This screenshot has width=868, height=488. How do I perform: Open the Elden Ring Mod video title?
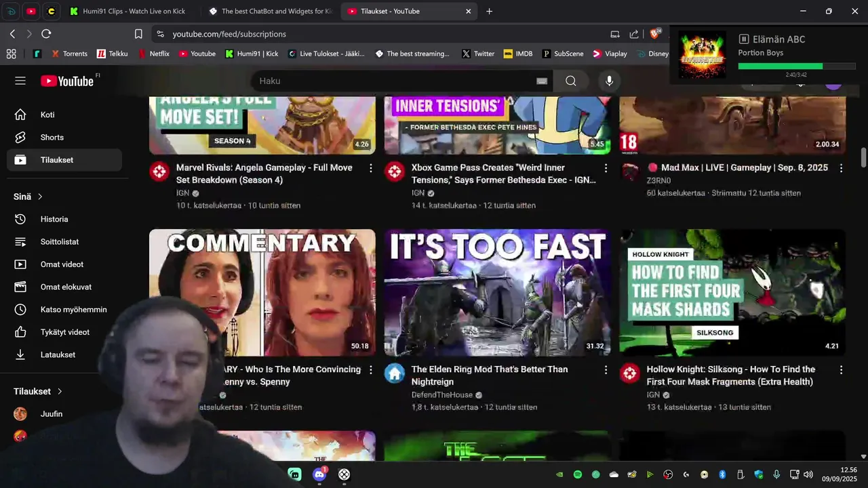pyautogui.click(x=490, y=375)
